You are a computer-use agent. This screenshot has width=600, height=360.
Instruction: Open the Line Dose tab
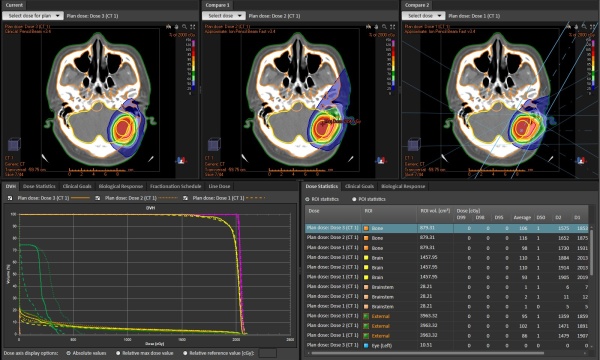click(219, 186)
